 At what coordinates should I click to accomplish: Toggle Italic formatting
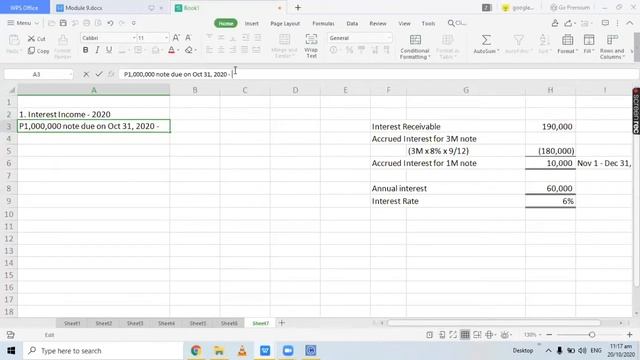pyautogui.click(x=97, y=50)
